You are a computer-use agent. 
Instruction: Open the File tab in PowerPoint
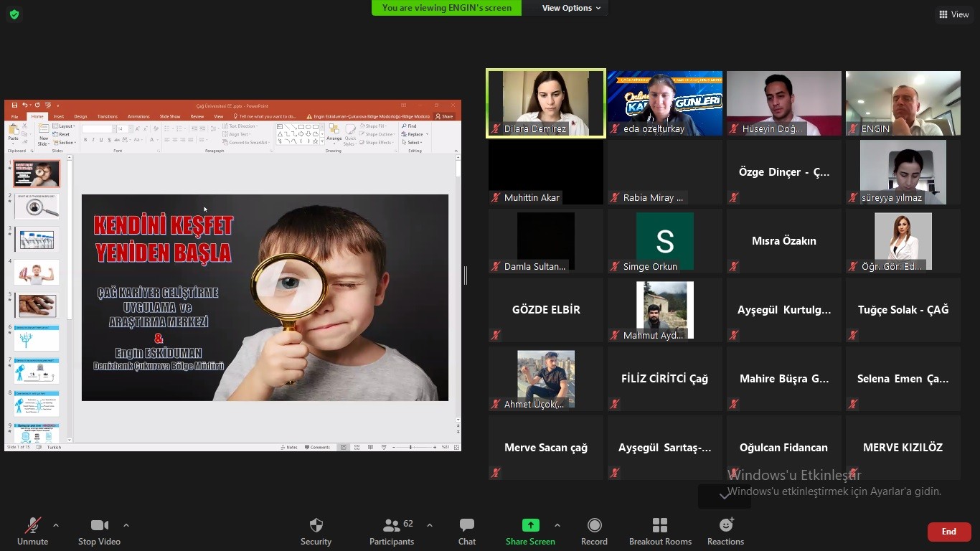point(14,116)
